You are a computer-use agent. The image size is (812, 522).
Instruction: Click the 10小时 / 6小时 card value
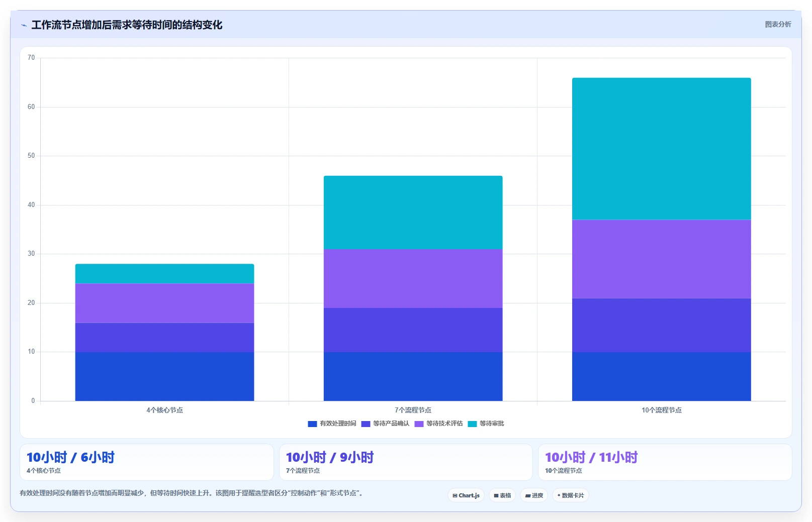point(70,457)
